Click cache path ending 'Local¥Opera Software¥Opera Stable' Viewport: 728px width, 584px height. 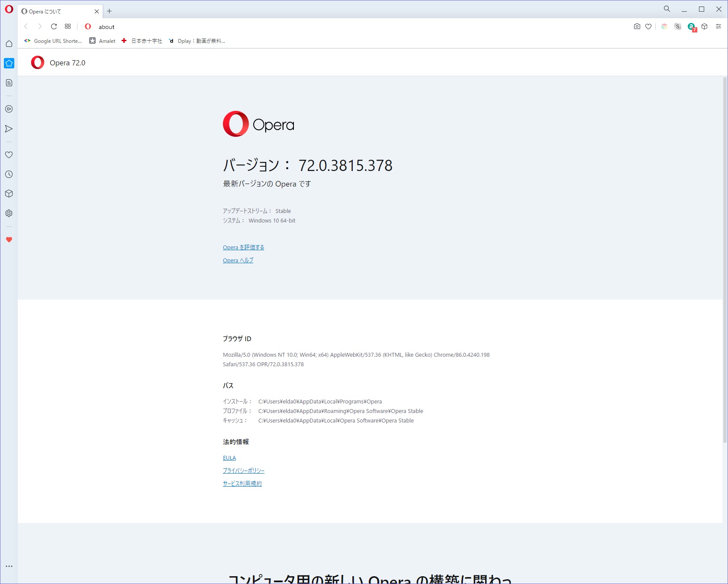[336, 420]
